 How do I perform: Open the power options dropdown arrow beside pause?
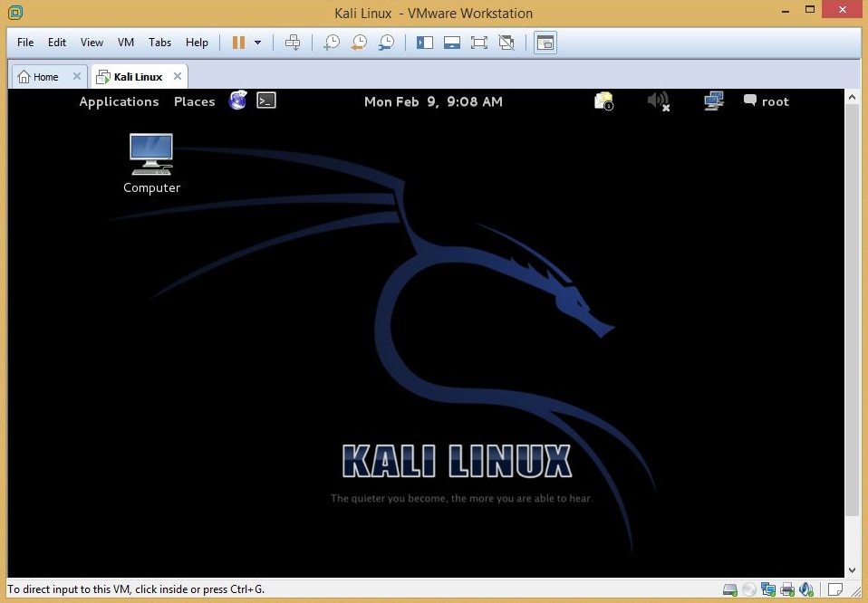coord(257,43)
